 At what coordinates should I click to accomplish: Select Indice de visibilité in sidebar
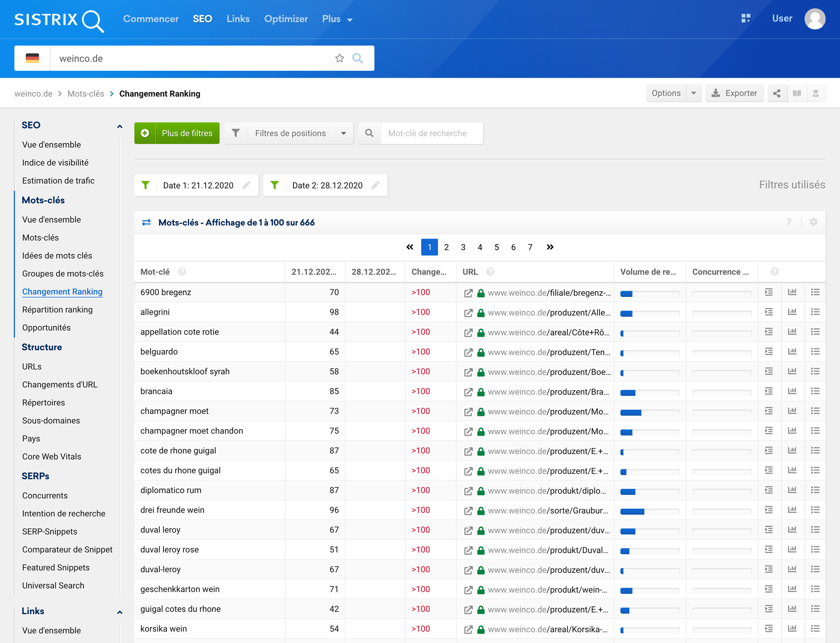55,163
